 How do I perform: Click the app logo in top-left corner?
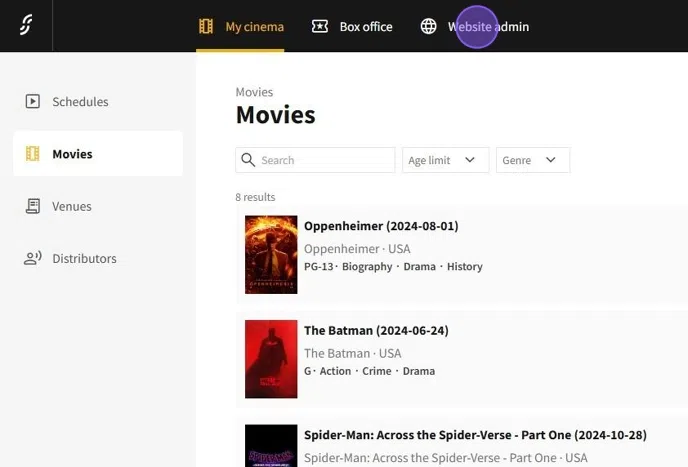pyautogui.click(x=26, y=26)
